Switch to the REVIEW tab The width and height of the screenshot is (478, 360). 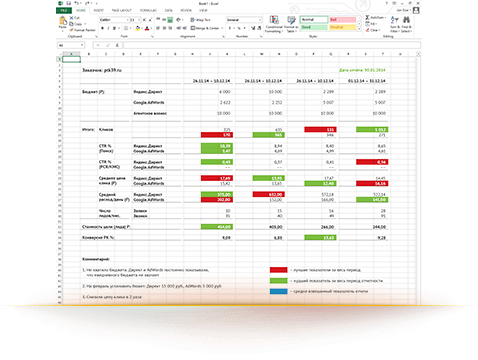[186, 10]
